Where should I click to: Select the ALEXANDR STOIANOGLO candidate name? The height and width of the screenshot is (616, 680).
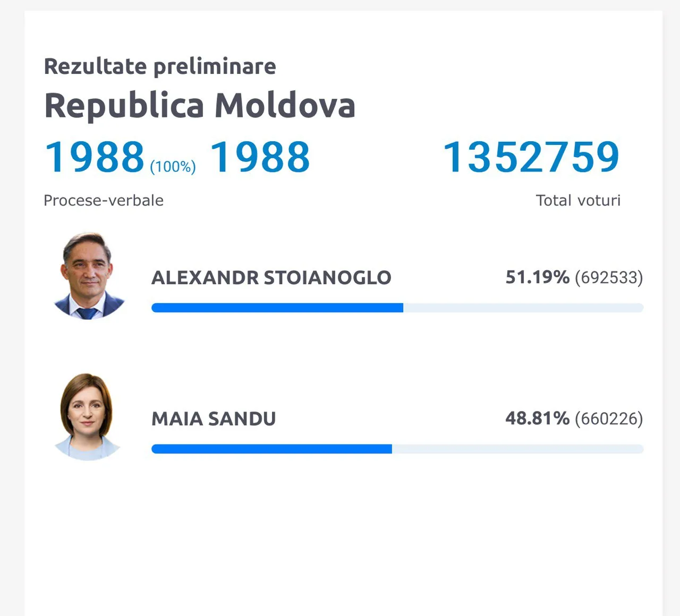coord(271,278)
